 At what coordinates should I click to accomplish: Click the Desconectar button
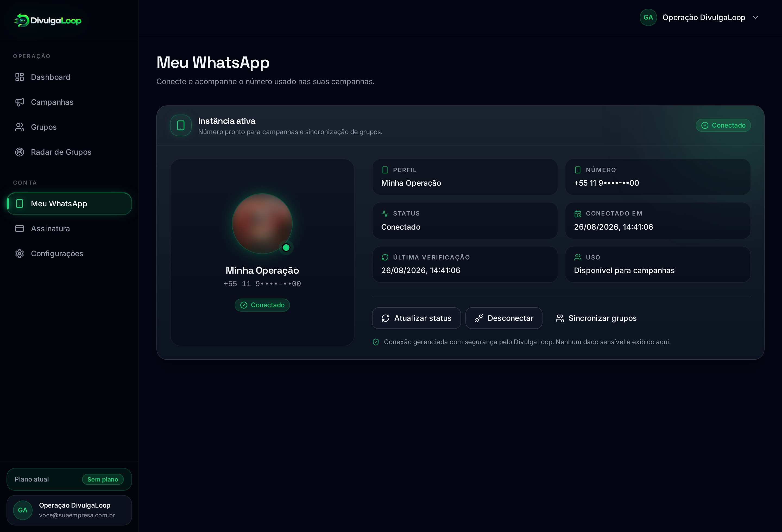tap(504, 318)
